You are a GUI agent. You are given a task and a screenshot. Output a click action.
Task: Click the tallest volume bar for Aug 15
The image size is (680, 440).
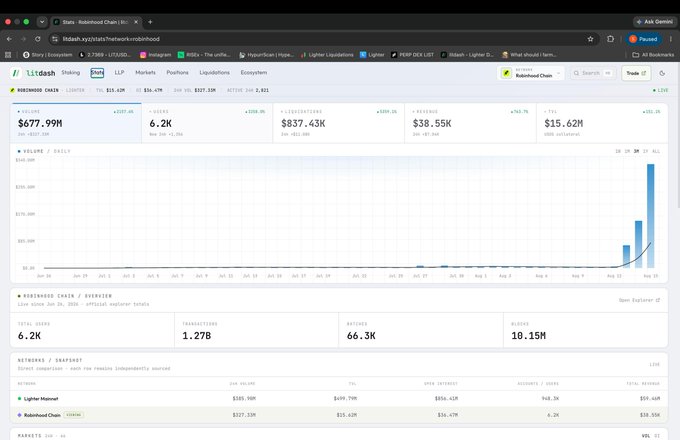[651, 216]
